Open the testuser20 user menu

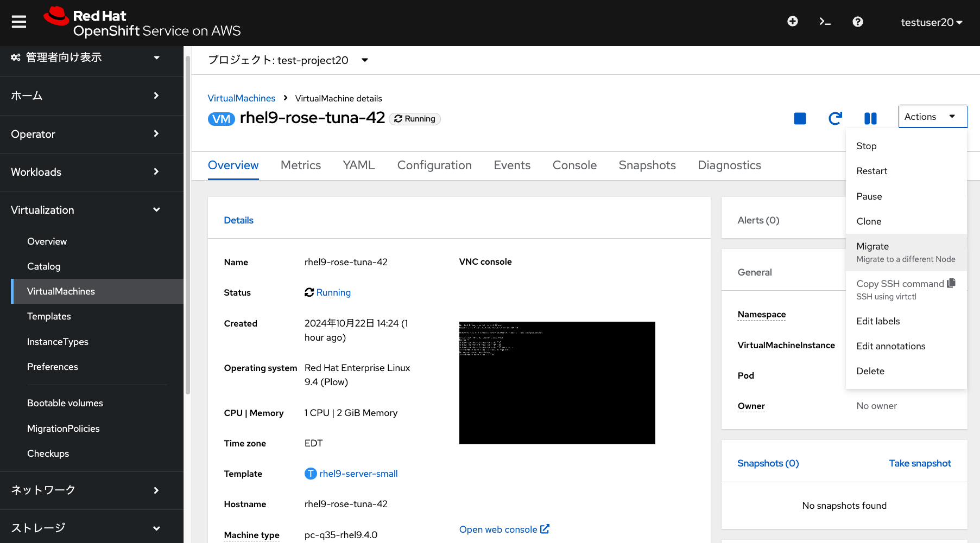[x=932, y=22]
